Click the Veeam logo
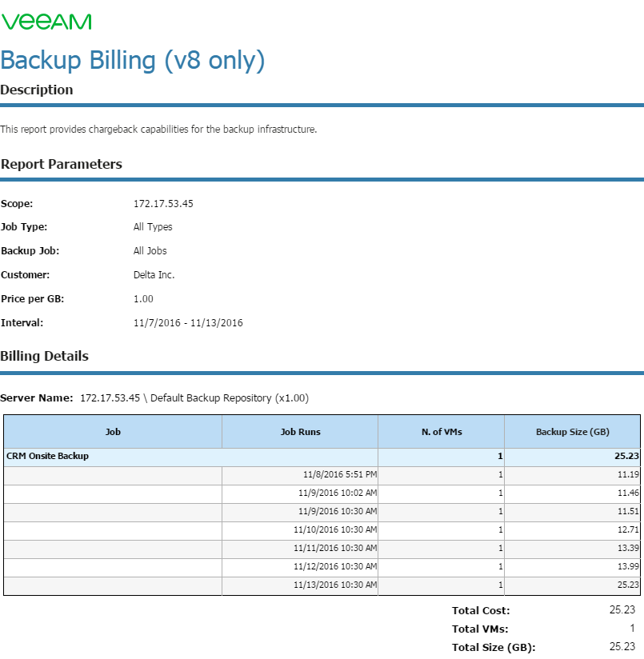The width and height of the screenshot is (644, 659). coord(46,22)
